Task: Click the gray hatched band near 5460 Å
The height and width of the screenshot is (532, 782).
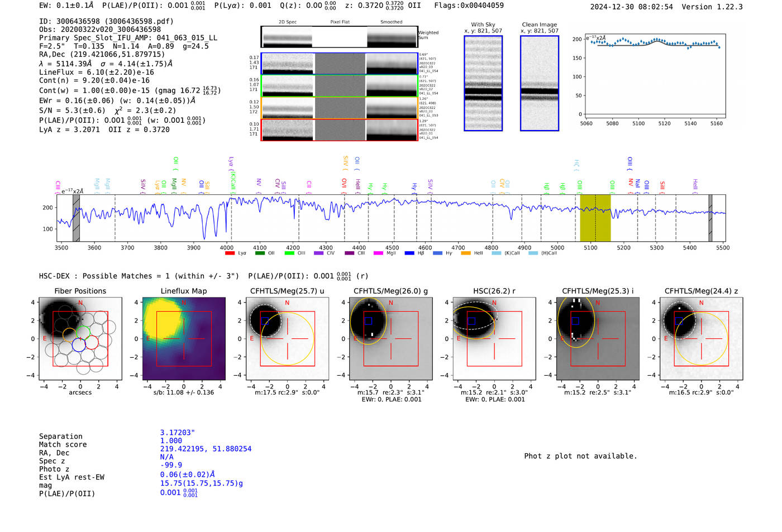Action: [x=711, y=218]
